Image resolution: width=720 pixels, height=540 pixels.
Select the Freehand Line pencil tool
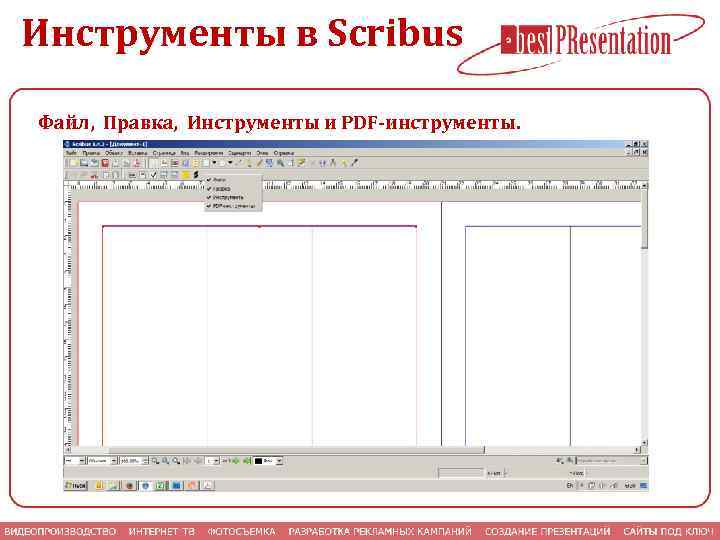click(259, 163)
